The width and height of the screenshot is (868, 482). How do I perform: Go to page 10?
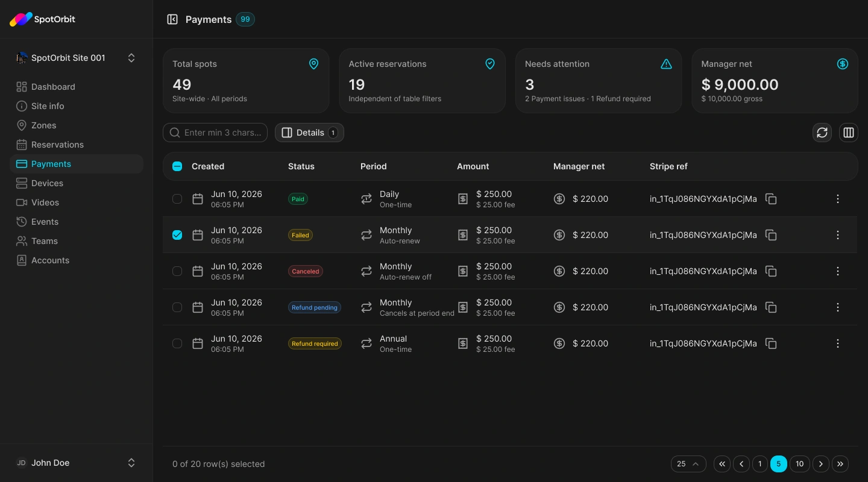pyautogui.click(x=799, y=464)
